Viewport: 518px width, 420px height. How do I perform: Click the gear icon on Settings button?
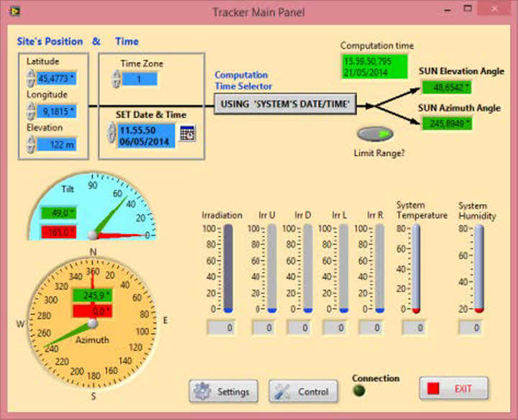(x=202, y=391)
